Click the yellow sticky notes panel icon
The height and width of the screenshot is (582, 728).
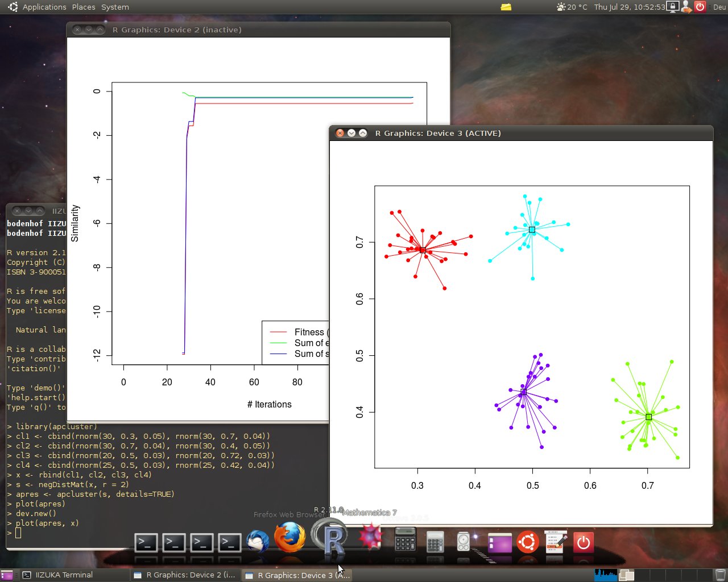(506, 7)
